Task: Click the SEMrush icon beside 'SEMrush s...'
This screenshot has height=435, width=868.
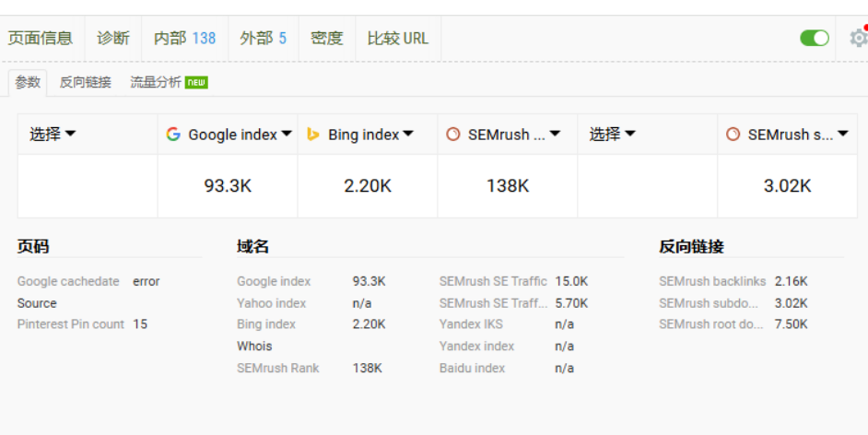Action: pyautogui.click(x=733, y=134)
